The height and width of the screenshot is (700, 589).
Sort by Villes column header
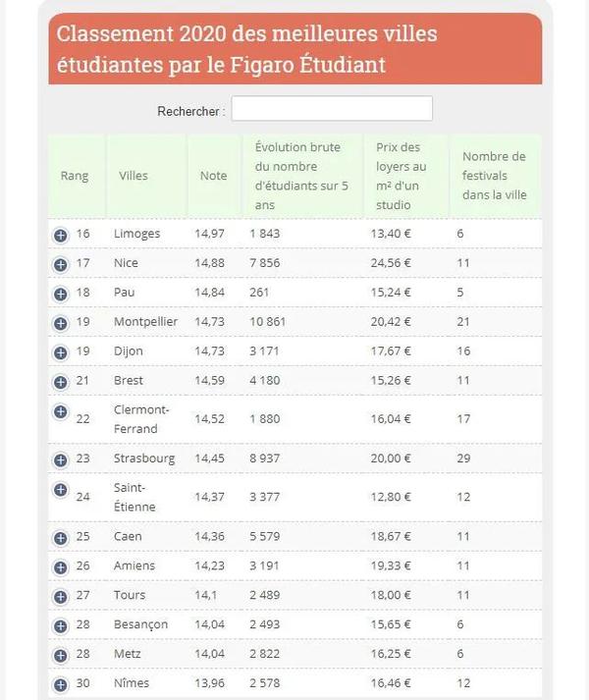coord(134,177)
